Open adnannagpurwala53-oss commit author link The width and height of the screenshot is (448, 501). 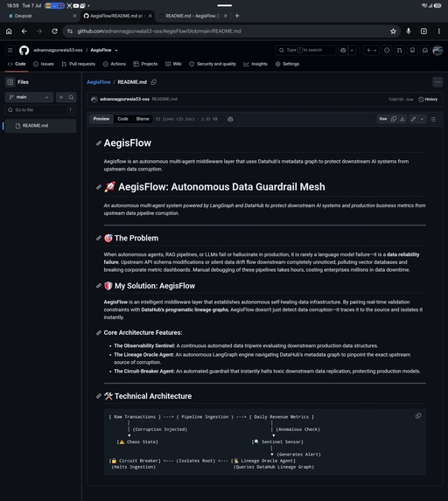pos(124,99)
